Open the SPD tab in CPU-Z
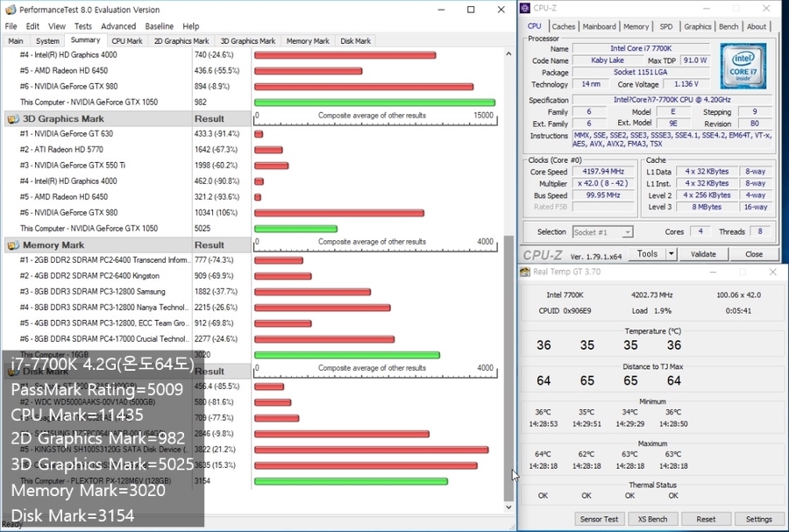789x532 pixels. tap(665, 26)
